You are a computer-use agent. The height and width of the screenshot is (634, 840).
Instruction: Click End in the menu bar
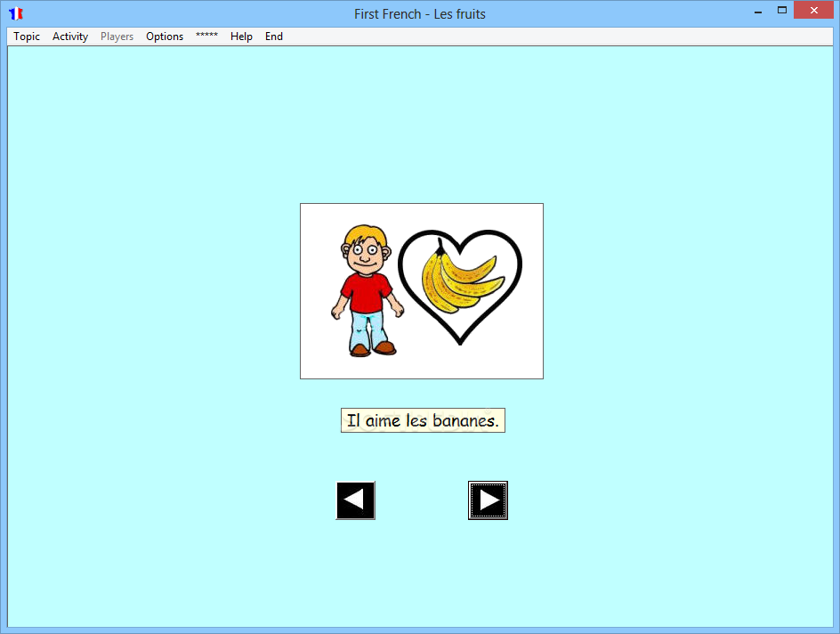click(274, 37)
